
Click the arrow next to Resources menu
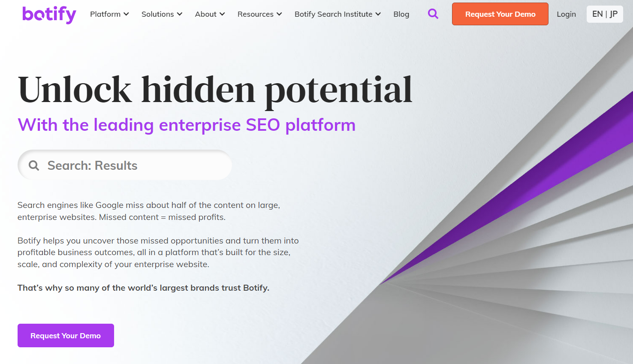click(x=280, y=14)
